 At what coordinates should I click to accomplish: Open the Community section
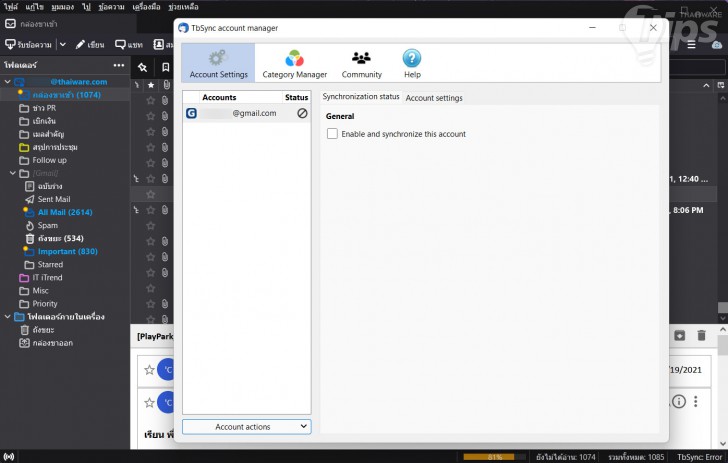[361, 64]
